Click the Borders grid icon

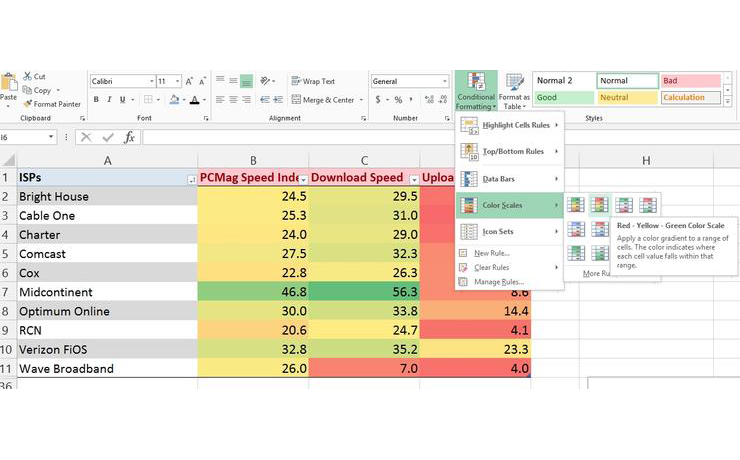tap(148, 100)
